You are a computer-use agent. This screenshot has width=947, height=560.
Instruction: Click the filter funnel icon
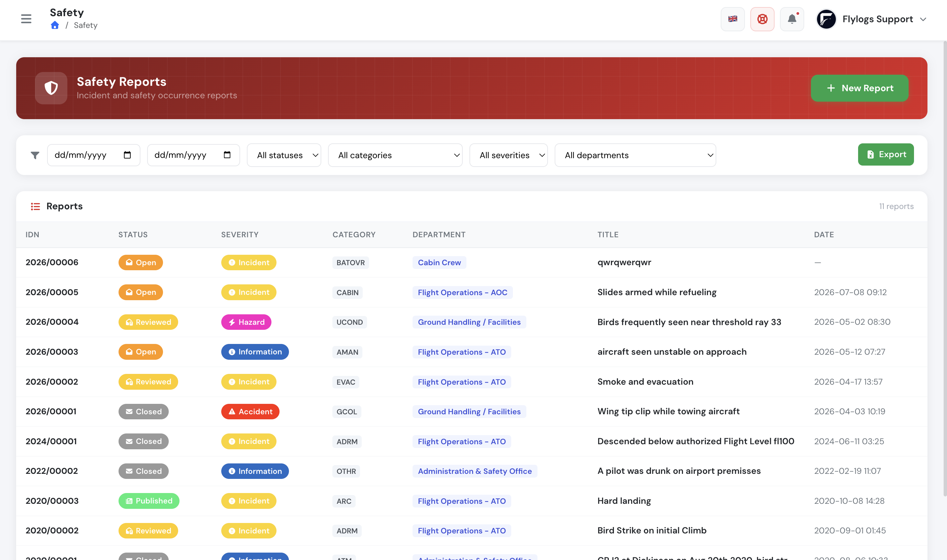[x=35, y=155]
